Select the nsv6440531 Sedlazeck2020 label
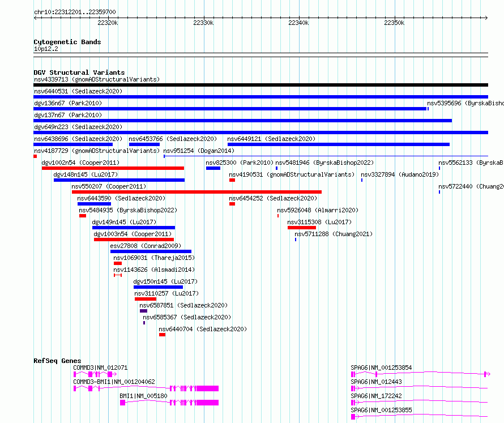 [78, 91]
